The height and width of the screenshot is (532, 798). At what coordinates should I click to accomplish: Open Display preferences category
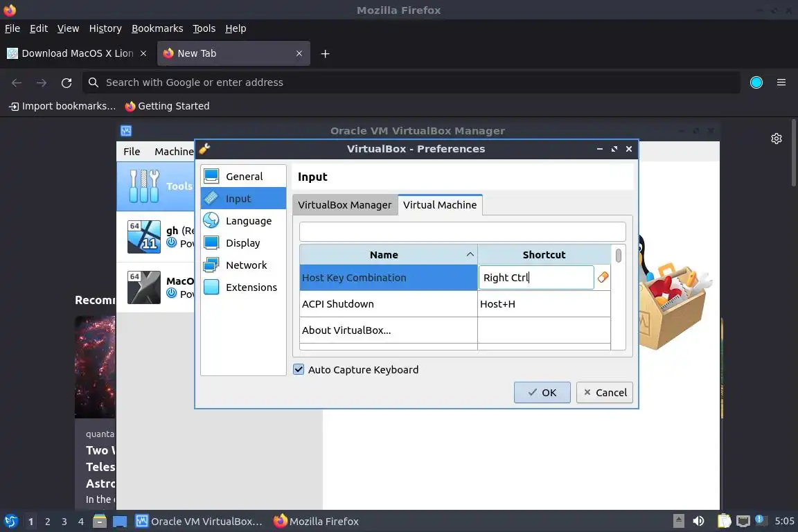243,243
